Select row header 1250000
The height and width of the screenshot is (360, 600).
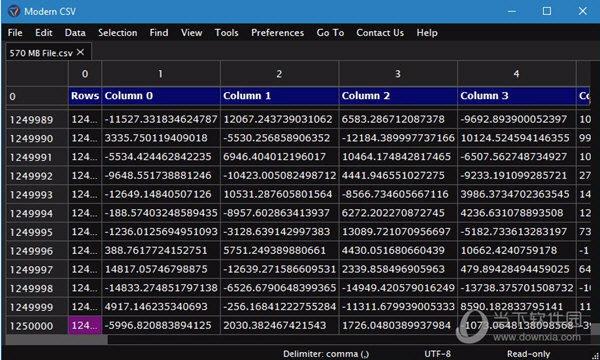tap(37, 326)
